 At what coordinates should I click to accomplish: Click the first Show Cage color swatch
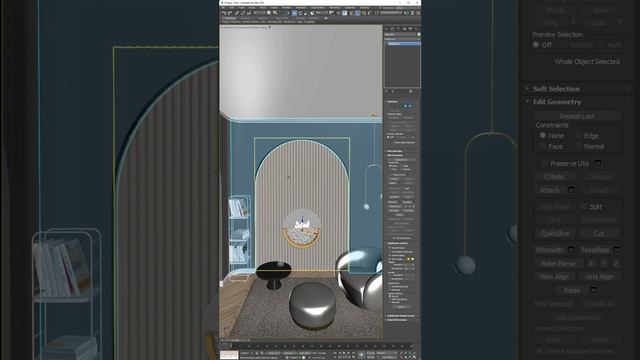click(409, 259)
